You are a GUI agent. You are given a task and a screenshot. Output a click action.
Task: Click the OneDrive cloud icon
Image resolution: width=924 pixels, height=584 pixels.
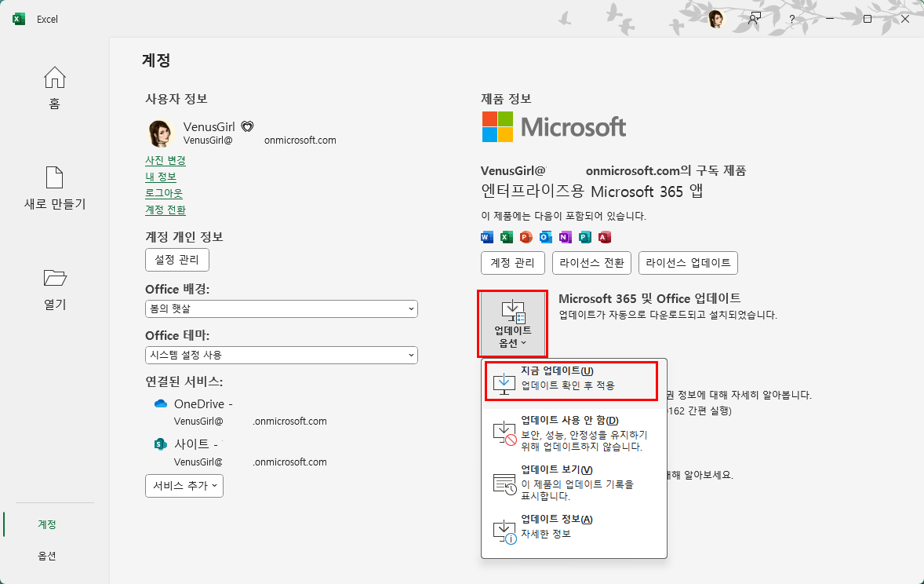(x=160, y=404)
